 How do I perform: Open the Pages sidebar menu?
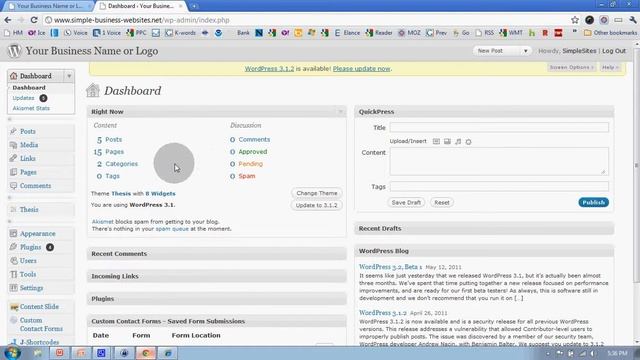coord(28,172)
